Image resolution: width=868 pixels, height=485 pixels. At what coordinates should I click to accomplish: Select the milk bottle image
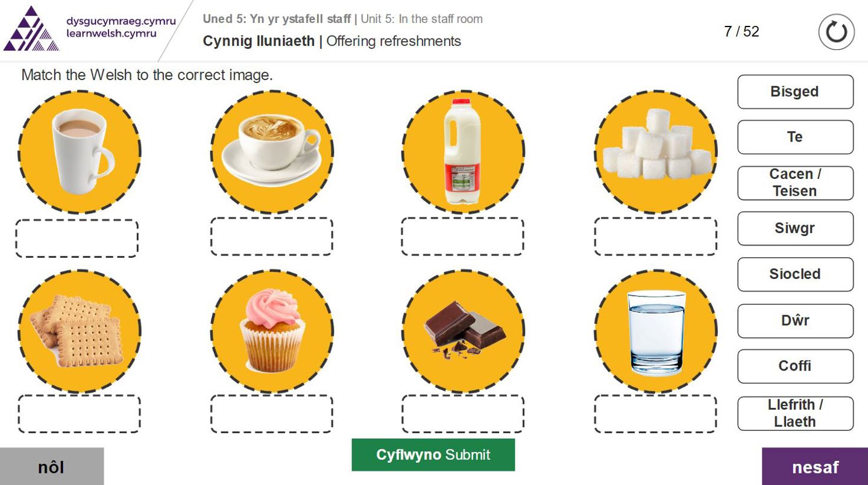[x=463, y=152]
